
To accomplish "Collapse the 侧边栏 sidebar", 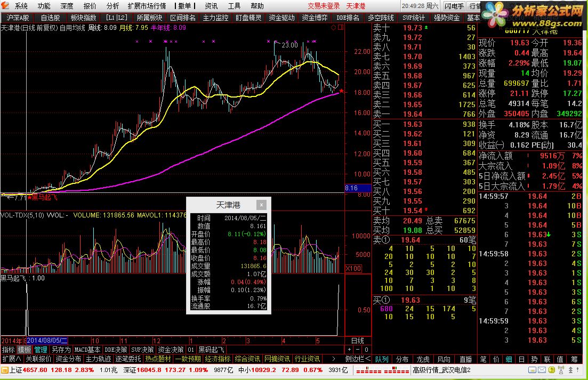I will (358, 359).
